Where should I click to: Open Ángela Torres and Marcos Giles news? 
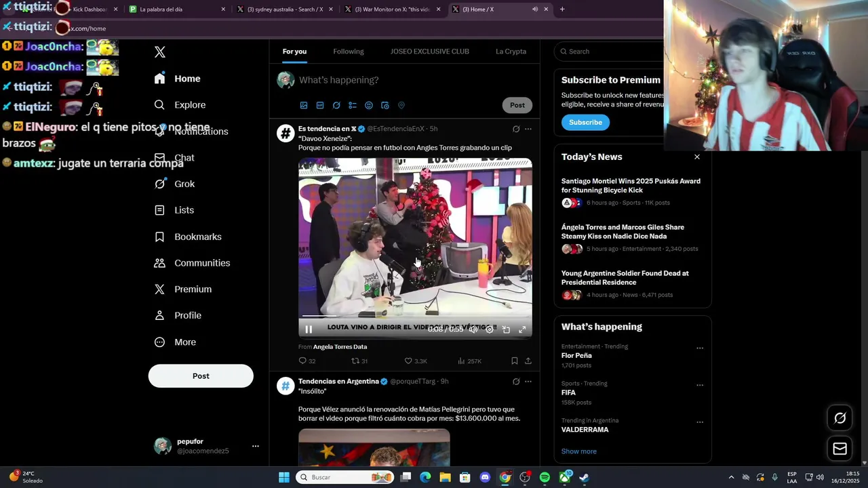623,232
